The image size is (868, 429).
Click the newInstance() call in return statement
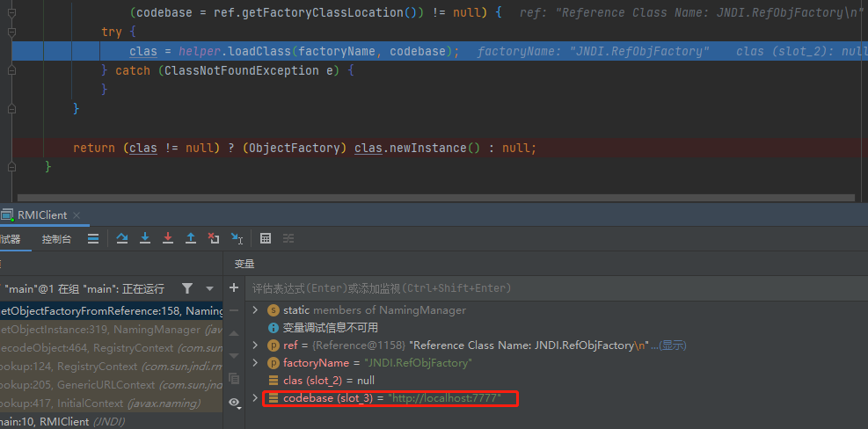point(434,149)
